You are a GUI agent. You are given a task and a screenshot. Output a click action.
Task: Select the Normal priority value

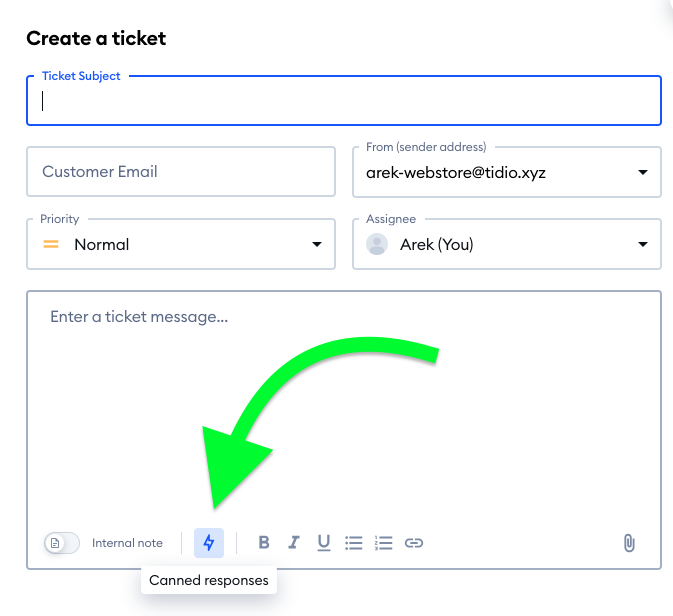tap(102, 244)
